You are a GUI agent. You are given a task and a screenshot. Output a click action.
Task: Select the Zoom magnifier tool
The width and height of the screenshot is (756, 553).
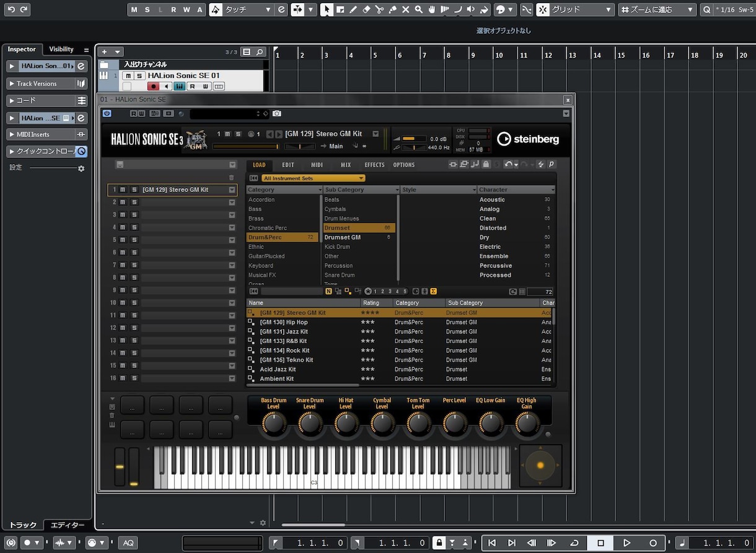click(x=419, y=9)
